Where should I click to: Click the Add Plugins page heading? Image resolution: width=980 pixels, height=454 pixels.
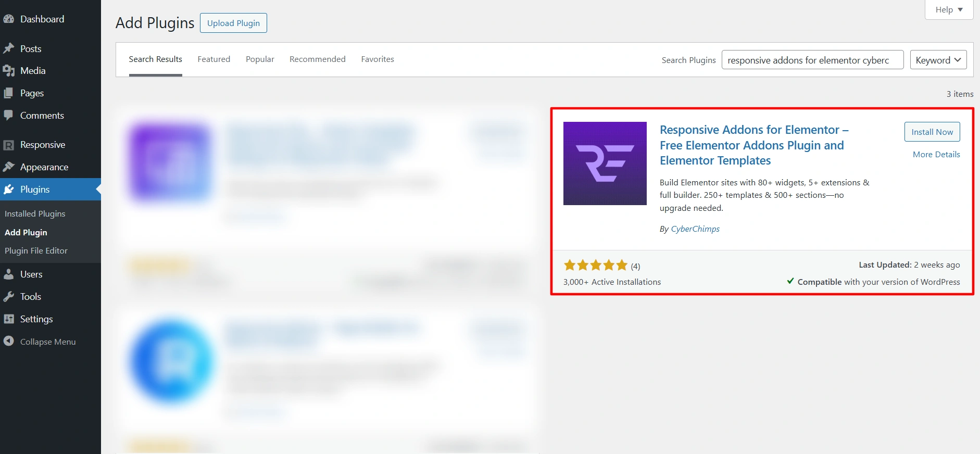coord(155,23)
